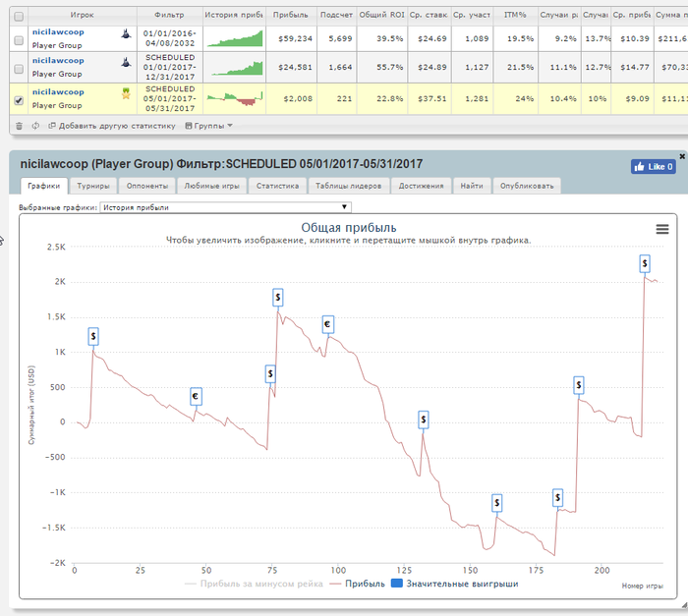Click the $ win marker near game 132
The width and height of the screenshot is (688, 616).
pos(424,420)
